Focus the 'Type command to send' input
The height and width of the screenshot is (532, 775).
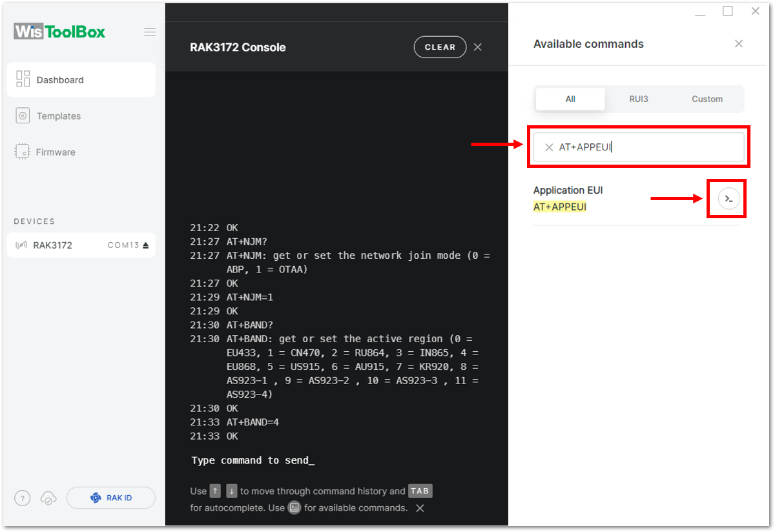(253, 460)
